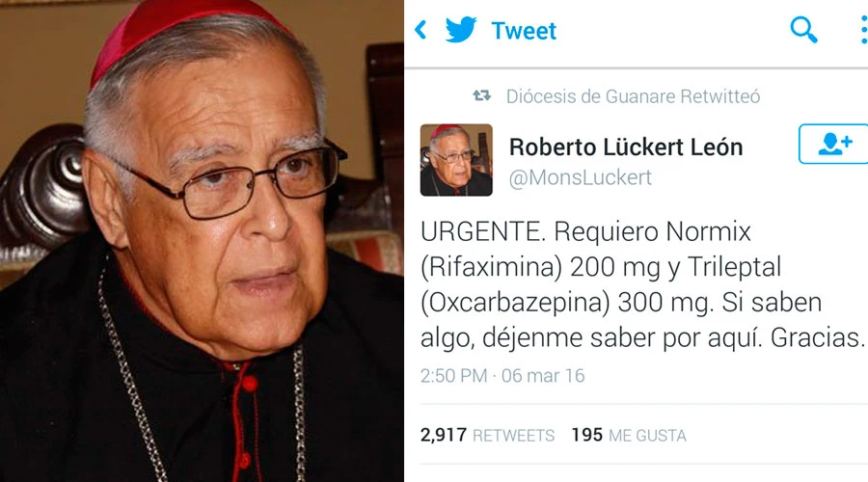Tap the back arrow icon

click(420, 30)
